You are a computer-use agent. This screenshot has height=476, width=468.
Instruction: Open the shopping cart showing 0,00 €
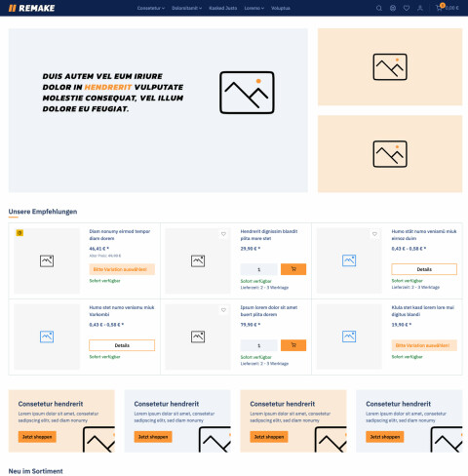pos(448,8)
